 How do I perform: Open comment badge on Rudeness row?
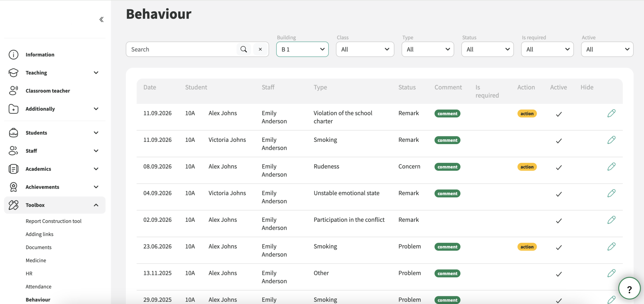tap(447, 167)
